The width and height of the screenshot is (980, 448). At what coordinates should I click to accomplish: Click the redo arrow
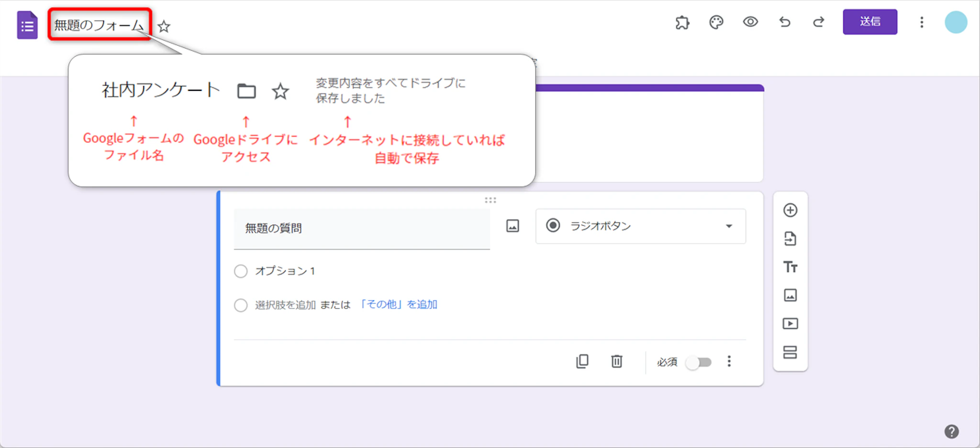tap(818, 22)
